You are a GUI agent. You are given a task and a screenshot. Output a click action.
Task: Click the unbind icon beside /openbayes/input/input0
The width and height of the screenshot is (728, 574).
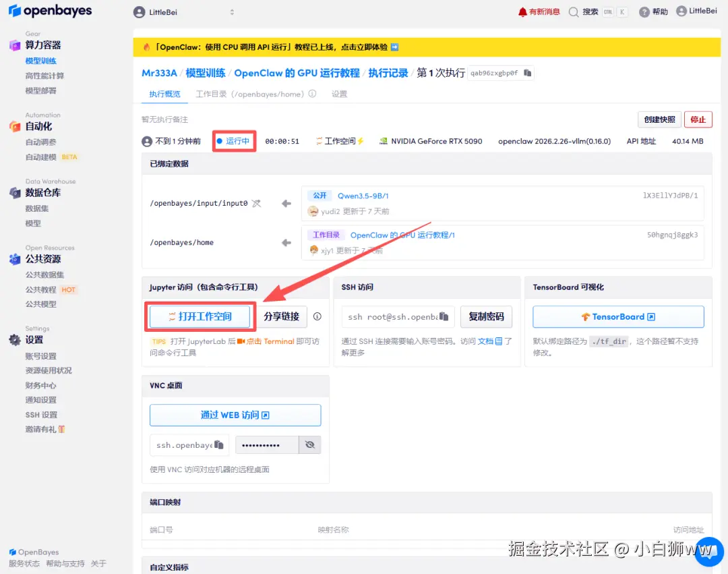[256, 204]
